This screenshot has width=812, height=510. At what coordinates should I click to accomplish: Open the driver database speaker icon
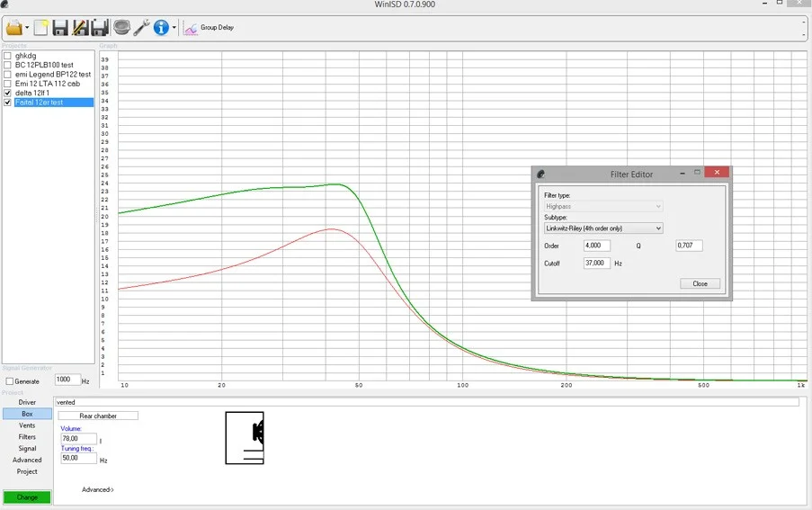pyautogui.click(x=121, y=28)
